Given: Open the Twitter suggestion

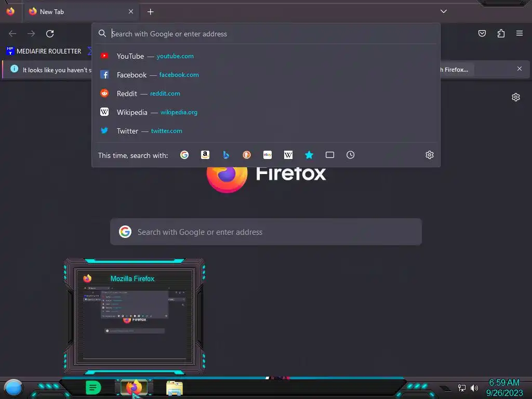Looking at the screenshot, I should pos(266,130).
